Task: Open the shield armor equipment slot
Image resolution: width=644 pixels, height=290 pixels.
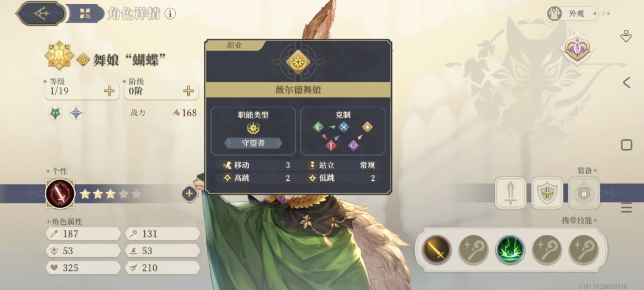Action: [x=547, y=193]
